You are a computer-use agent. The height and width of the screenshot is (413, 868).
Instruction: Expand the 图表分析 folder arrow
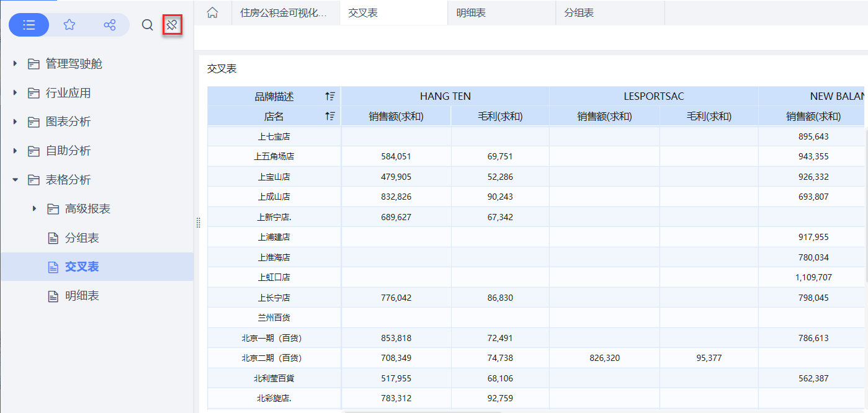tap(15, 122)
